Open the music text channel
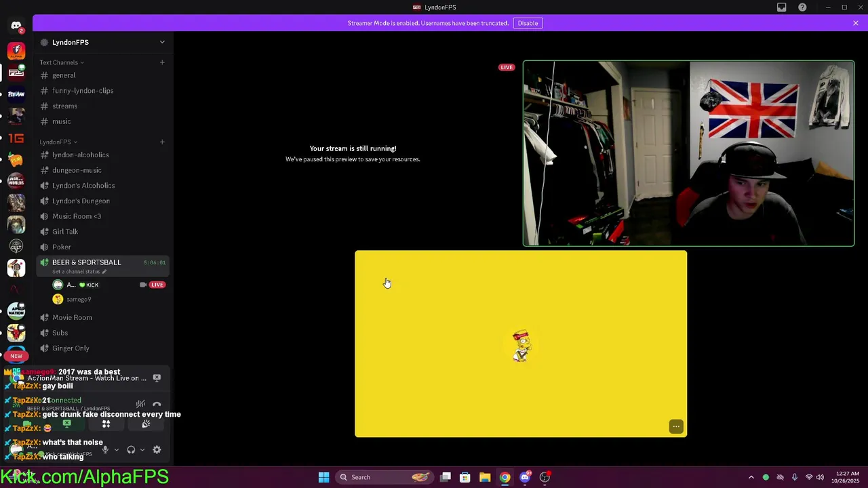The width and height of the screenshot is (868, 488). (102, 121)
